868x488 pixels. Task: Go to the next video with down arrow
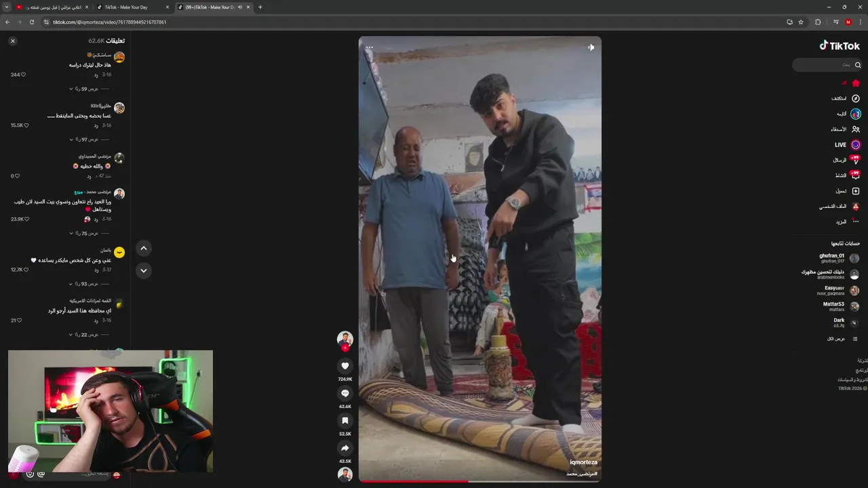tap(144, 270)
